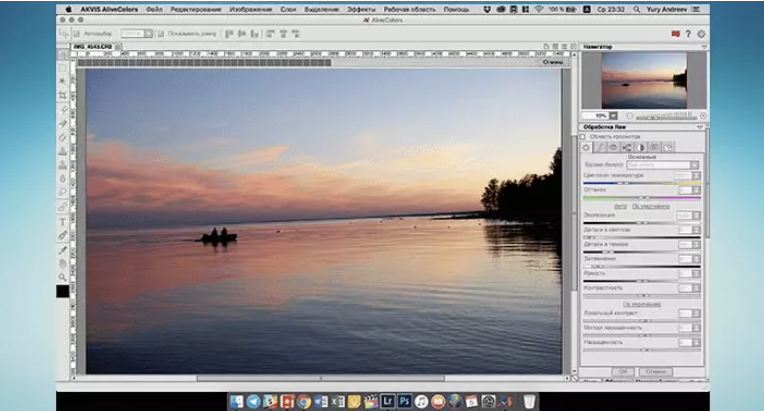Click the horizontal canvas scrollbar
The image size is (764, 411).
321,378
